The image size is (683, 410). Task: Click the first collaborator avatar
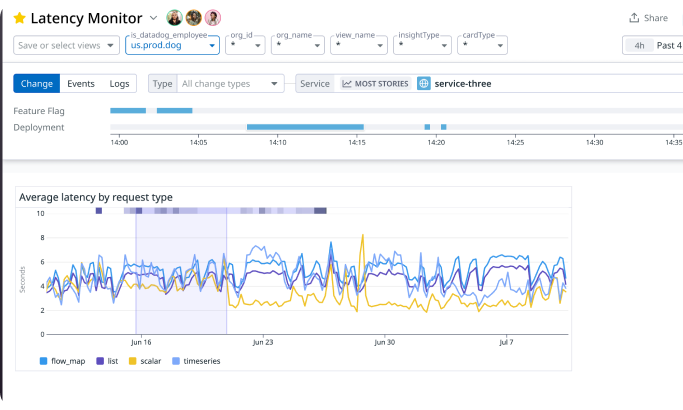174,18
